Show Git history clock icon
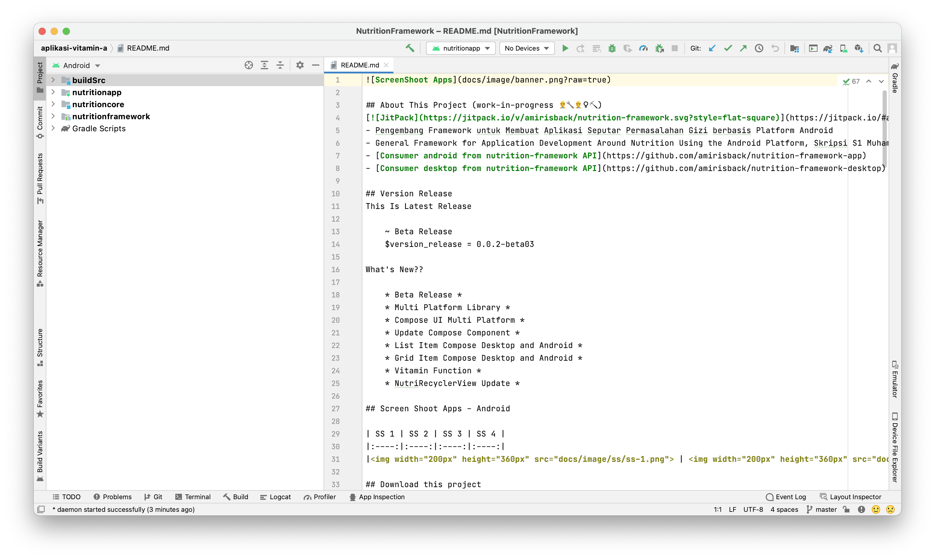The image size is (935, 560). coord(759,48)
